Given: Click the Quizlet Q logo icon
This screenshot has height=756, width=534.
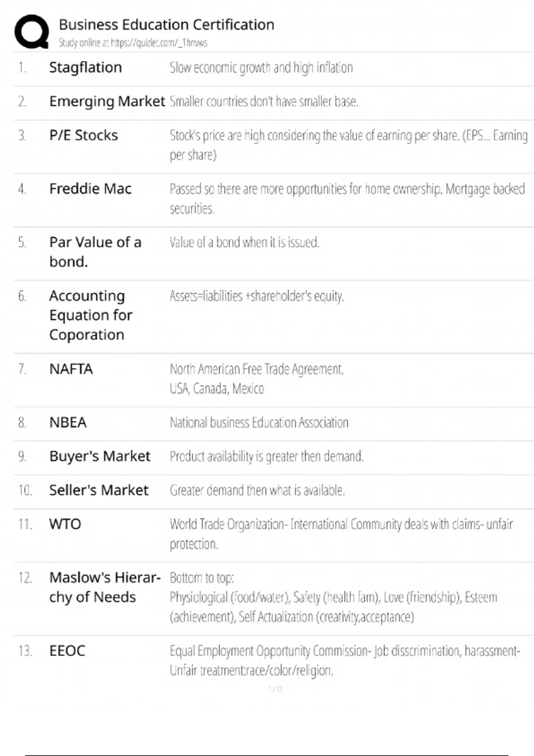Looking at the screenshot, I should 32,32.
